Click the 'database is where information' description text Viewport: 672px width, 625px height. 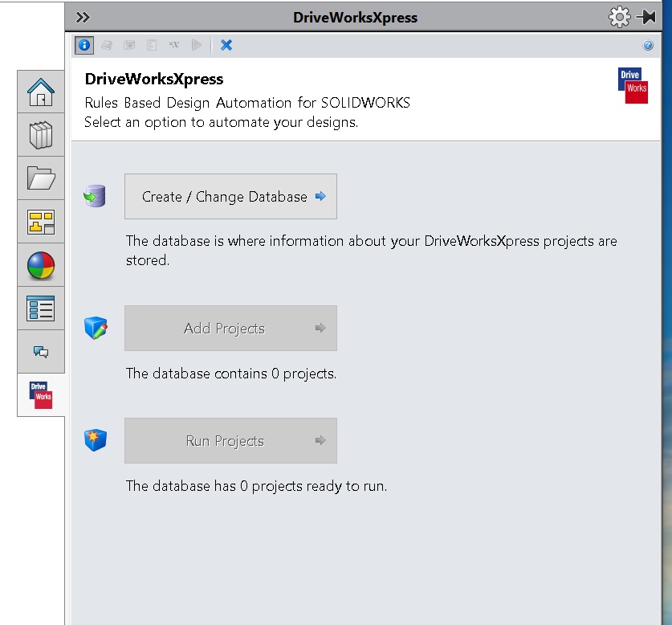point(371,251)
